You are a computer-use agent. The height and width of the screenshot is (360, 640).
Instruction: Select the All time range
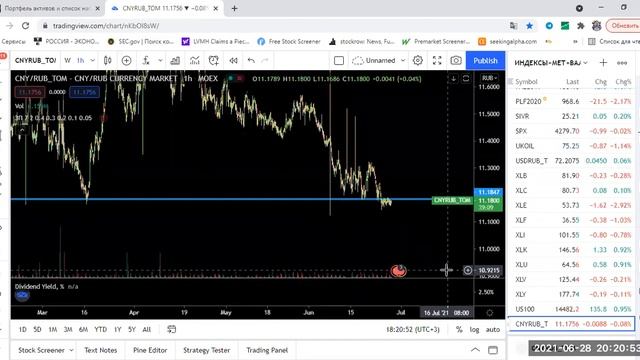(147, 329)
